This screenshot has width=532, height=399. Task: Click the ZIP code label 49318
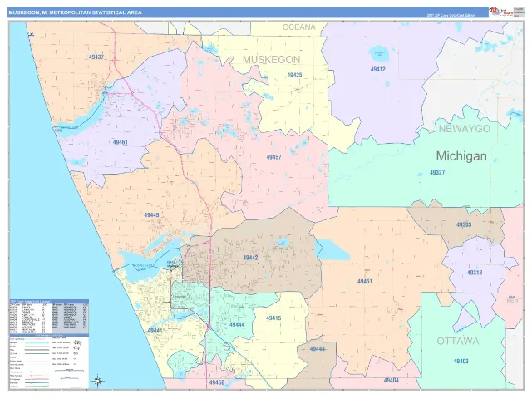click(475, 273)
